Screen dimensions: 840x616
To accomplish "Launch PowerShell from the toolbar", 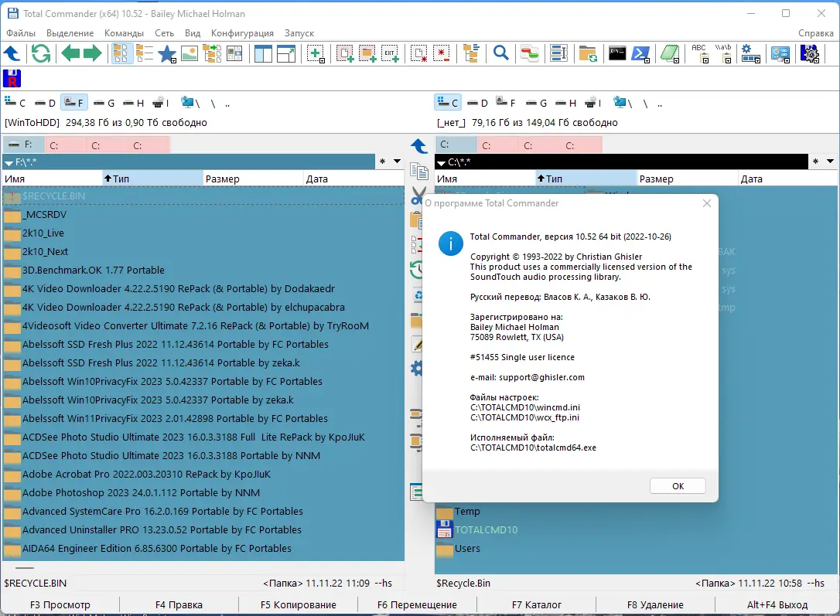I will pos(642,53).
